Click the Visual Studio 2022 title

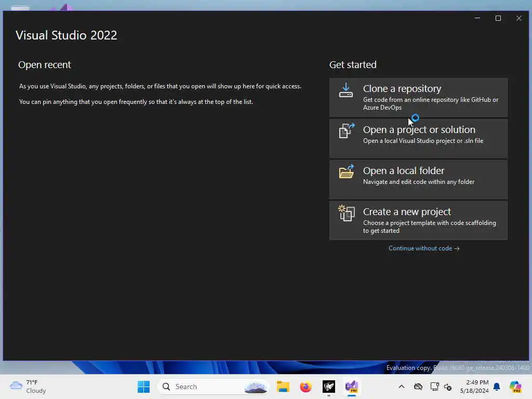66,35
